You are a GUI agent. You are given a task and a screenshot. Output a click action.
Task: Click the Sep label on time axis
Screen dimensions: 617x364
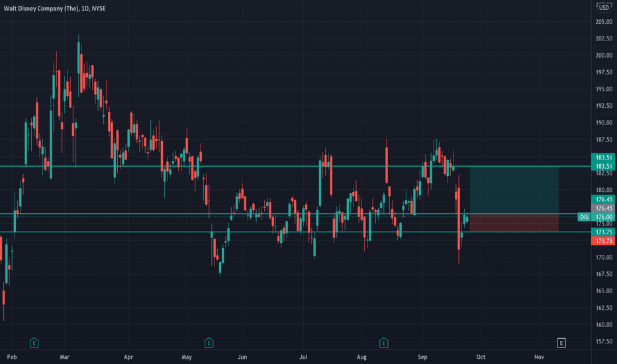422,357
